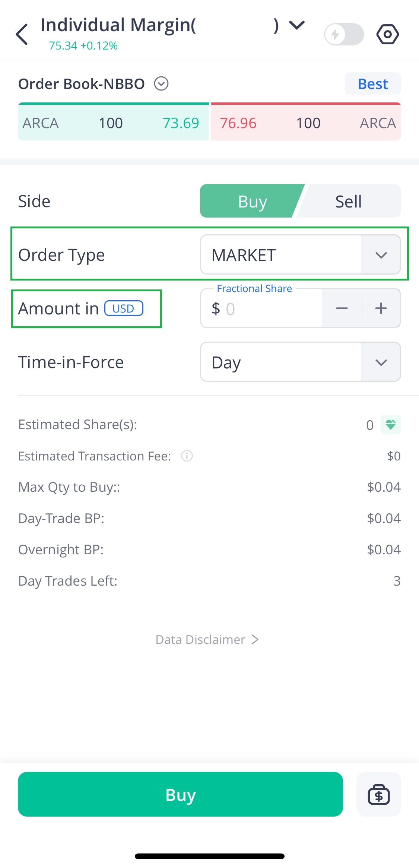Tap the 76.96 ask price
Viewport: 419px width, 868px height.
tap(238, 123)
